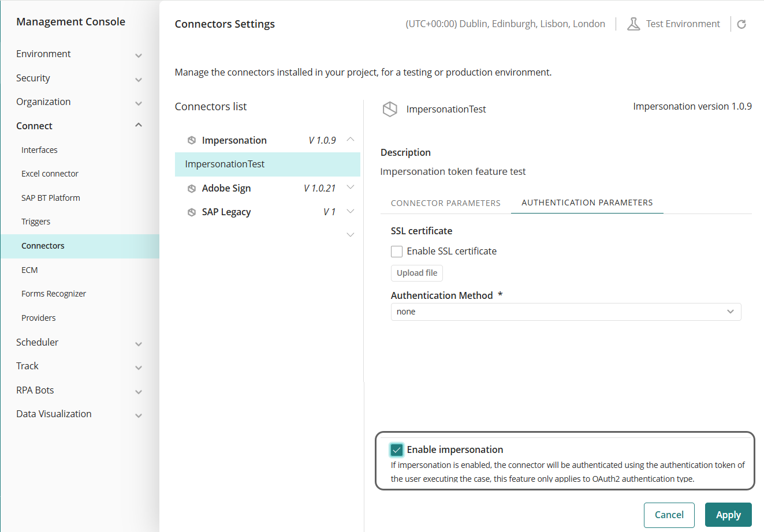The height and width of the screenshot is (532, 764).
Task: Open the Triggers sidebar entry
Action: [35, 221]
